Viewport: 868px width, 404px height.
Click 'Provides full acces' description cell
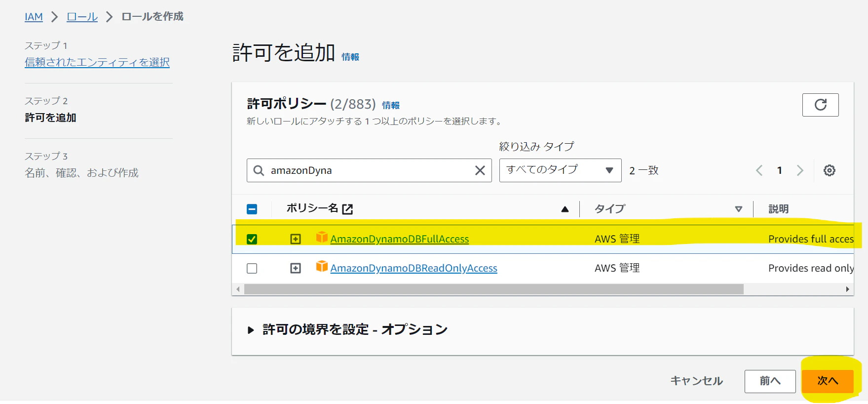pyautogui.click(x=811, y=239)
